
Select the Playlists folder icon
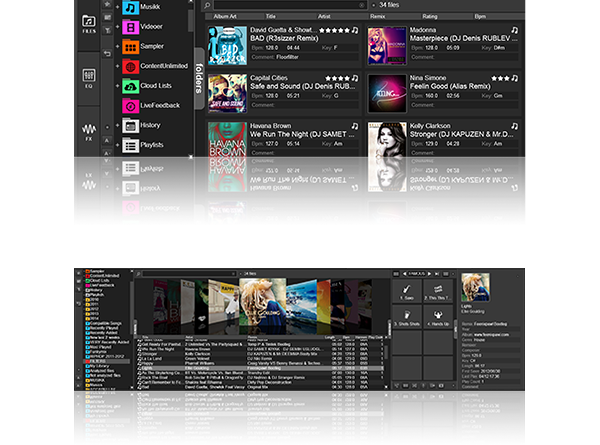coord(130,145)
